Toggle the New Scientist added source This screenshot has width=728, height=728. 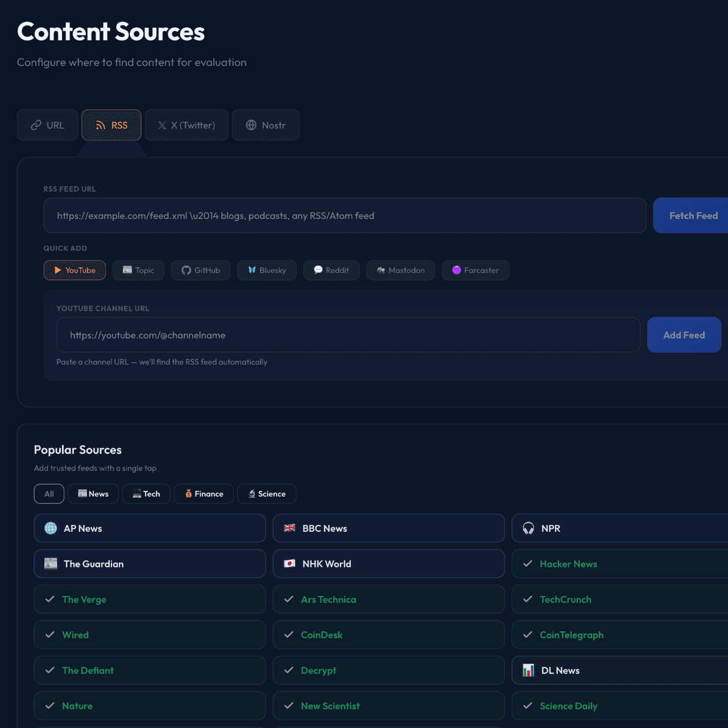click(x=388, y=706)
